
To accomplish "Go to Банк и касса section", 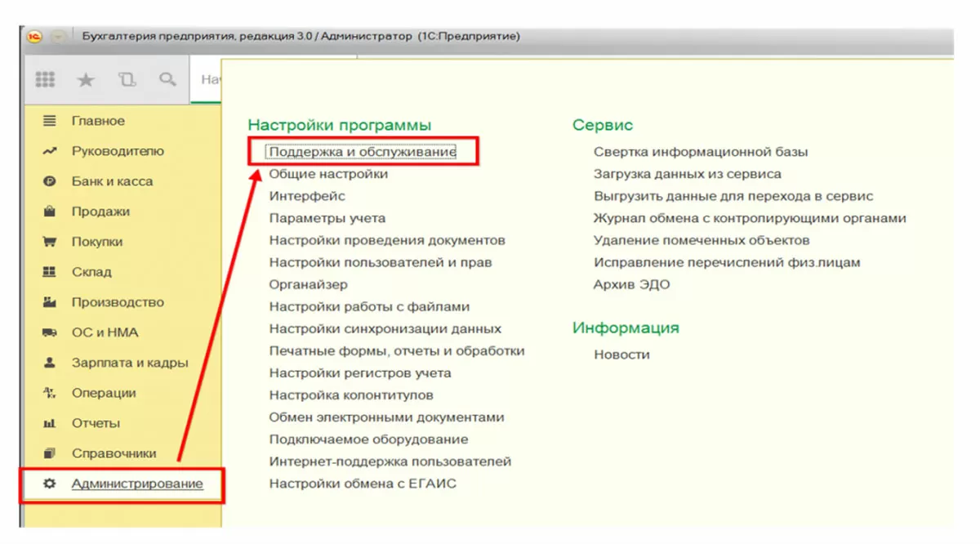I will pos(112,181).
